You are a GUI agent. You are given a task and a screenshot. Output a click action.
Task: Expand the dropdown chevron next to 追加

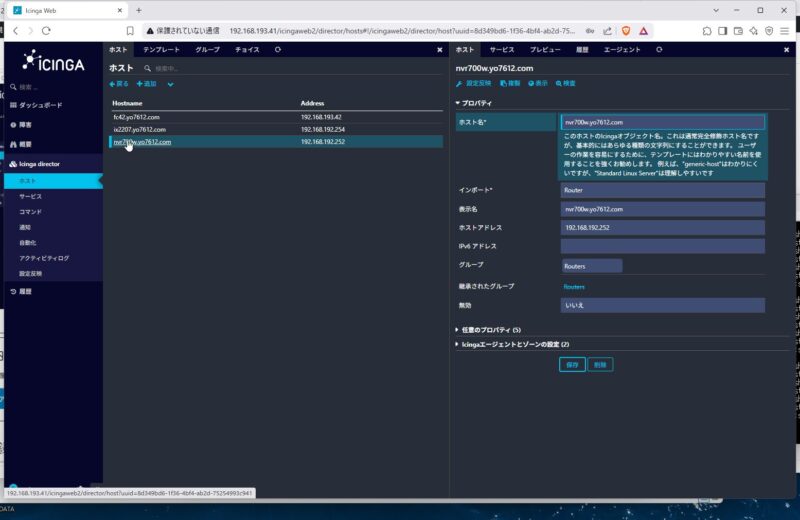click(170, 84)
